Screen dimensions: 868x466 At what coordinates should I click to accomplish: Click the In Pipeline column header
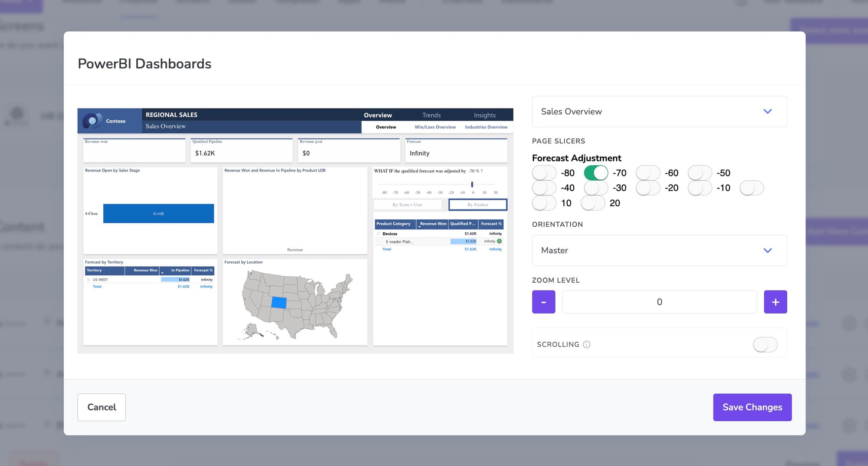click(x=175, y=271)
